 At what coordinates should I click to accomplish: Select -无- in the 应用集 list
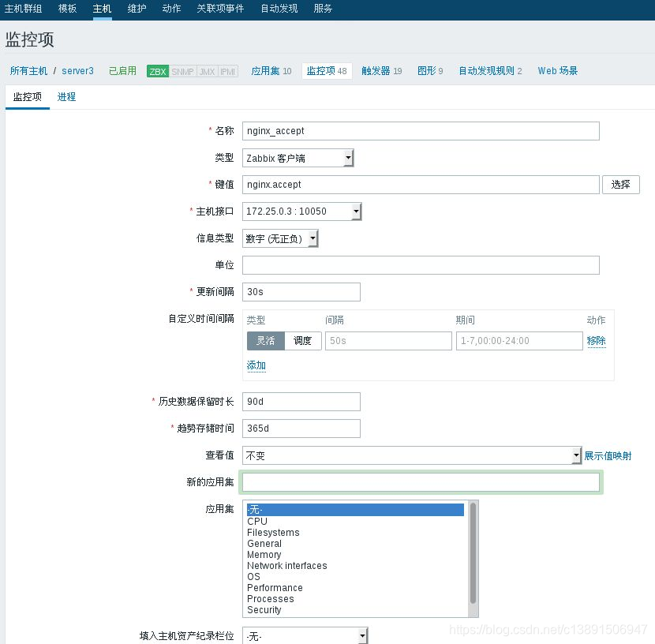click(355, 510)
